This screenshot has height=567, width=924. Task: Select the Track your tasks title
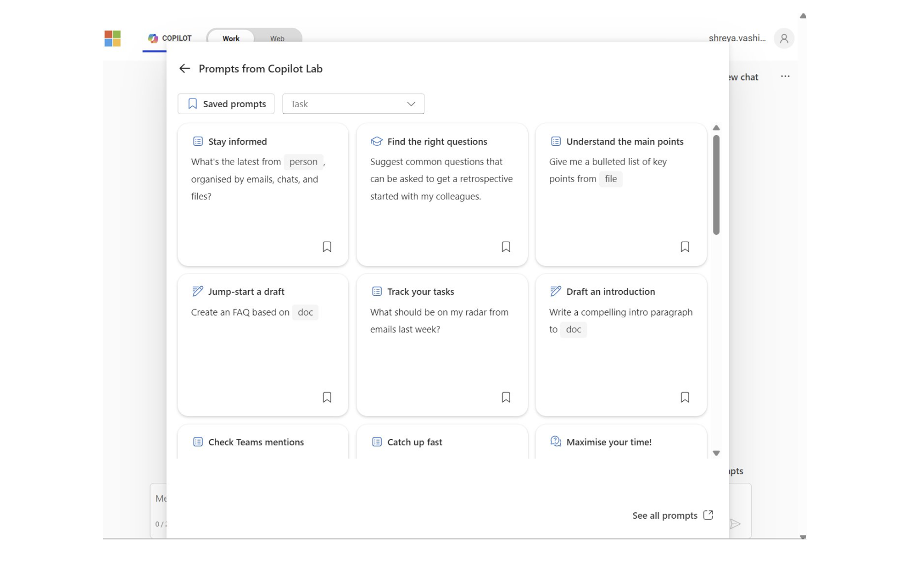tap(421, 292)
